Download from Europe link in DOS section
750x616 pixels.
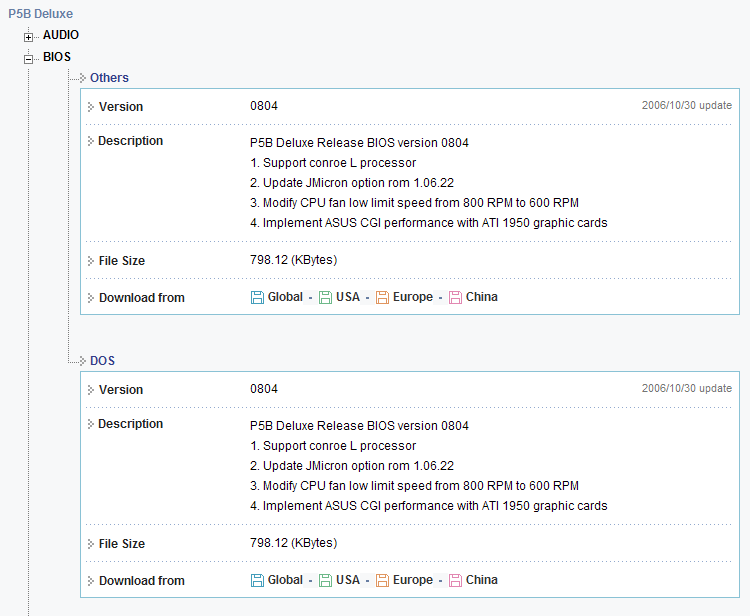pos(413,580)
